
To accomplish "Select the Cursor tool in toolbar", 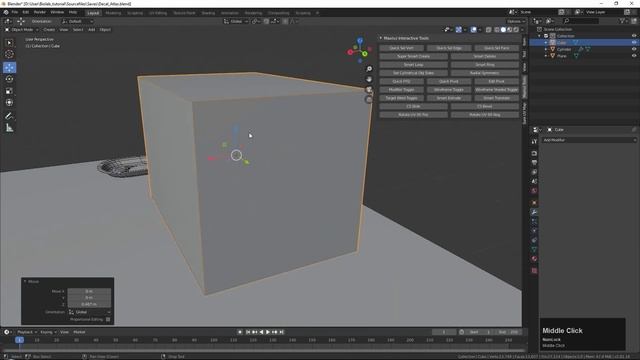I will [x=9, y=54].
